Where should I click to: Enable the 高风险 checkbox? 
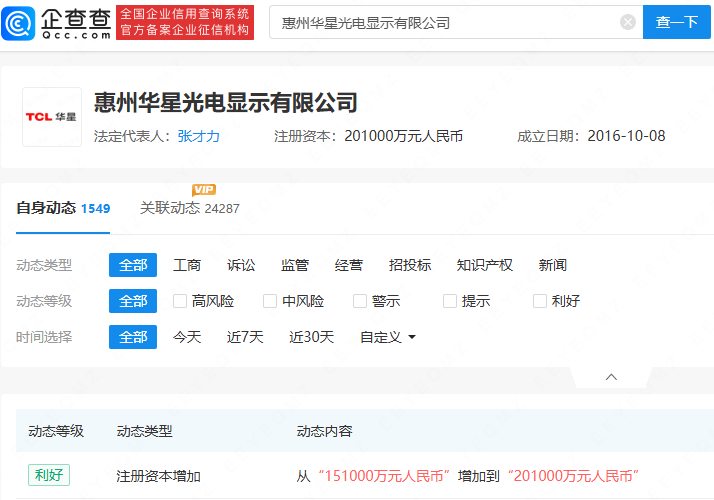coord(180,301)
